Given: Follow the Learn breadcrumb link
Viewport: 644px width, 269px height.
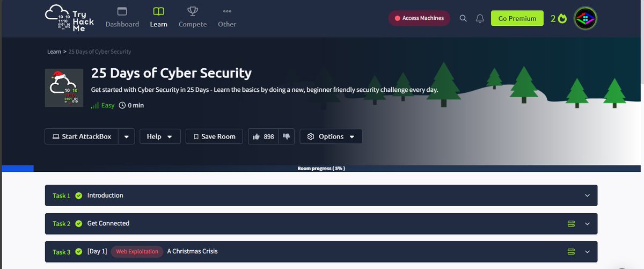Looking at the screenshot, I should click(x=54, y=52).
